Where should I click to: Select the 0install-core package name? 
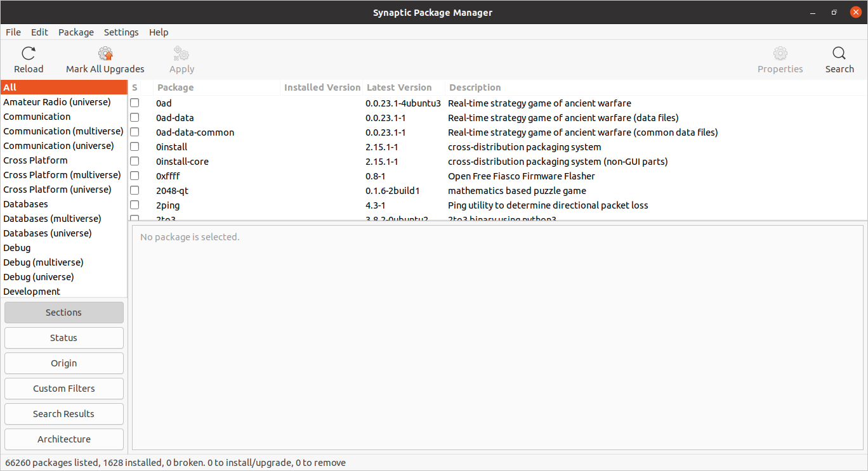coord(182,162)
